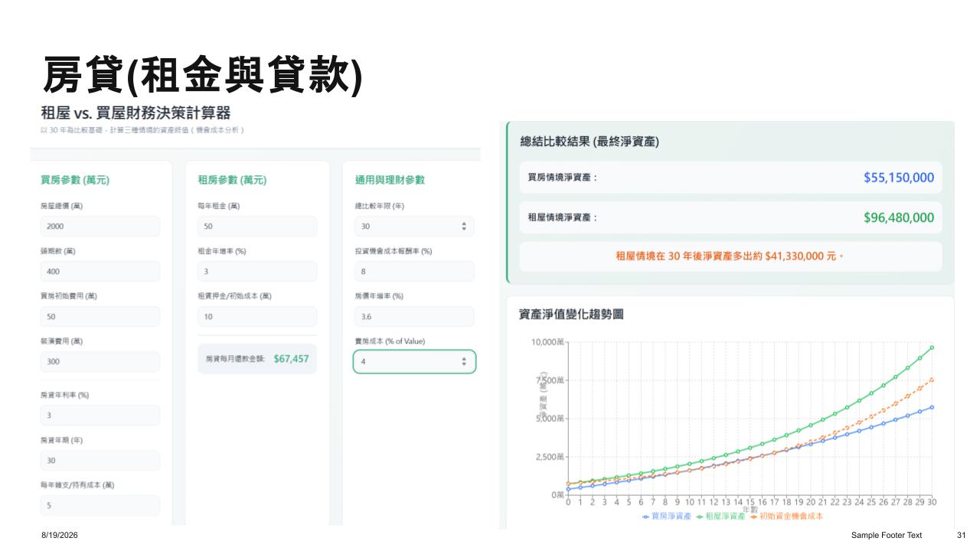Edit the 投資機會成本報酬率 field showing 8

[x=414, y=272]
